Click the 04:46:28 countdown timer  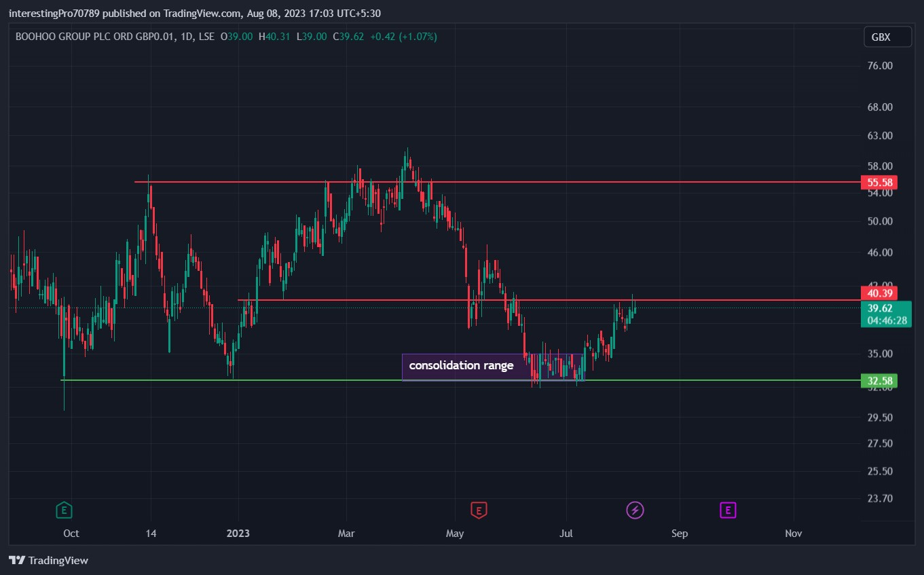(x=886, y=320)
